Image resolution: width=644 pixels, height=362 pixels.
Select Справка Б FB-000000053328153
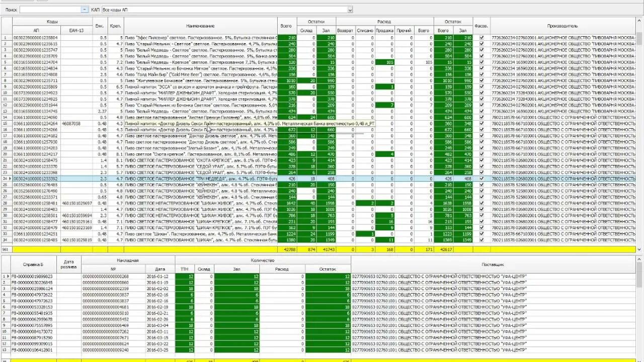[x=34, y=307]
